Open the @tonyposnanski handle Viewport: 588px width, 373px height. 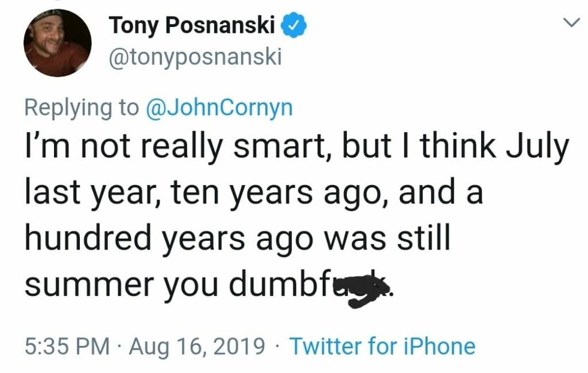pos(195,57)
